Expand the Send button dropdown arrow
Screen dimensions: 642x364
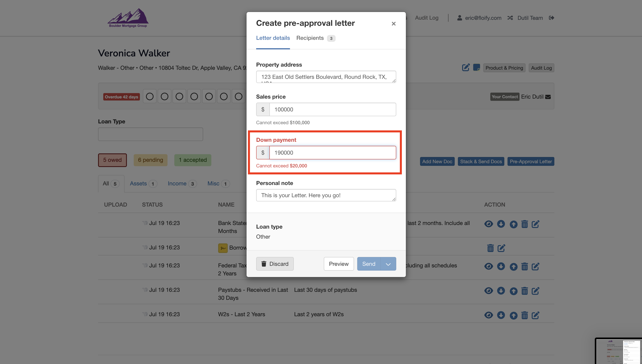pos(388,264)
